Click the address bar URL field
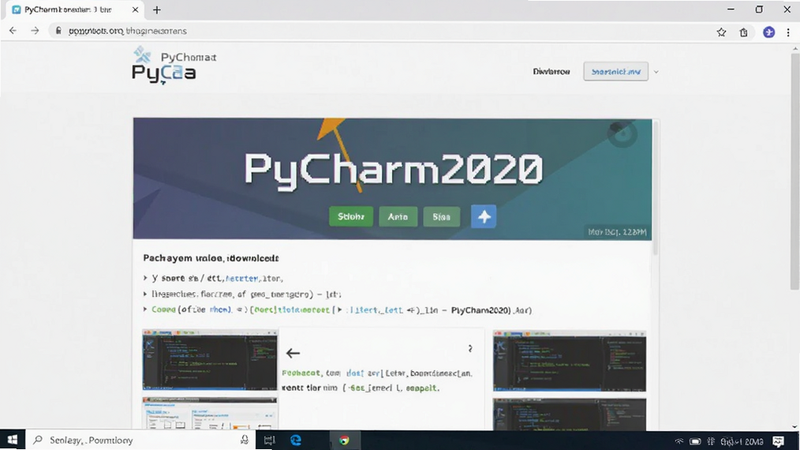 [x=378, y=31]
